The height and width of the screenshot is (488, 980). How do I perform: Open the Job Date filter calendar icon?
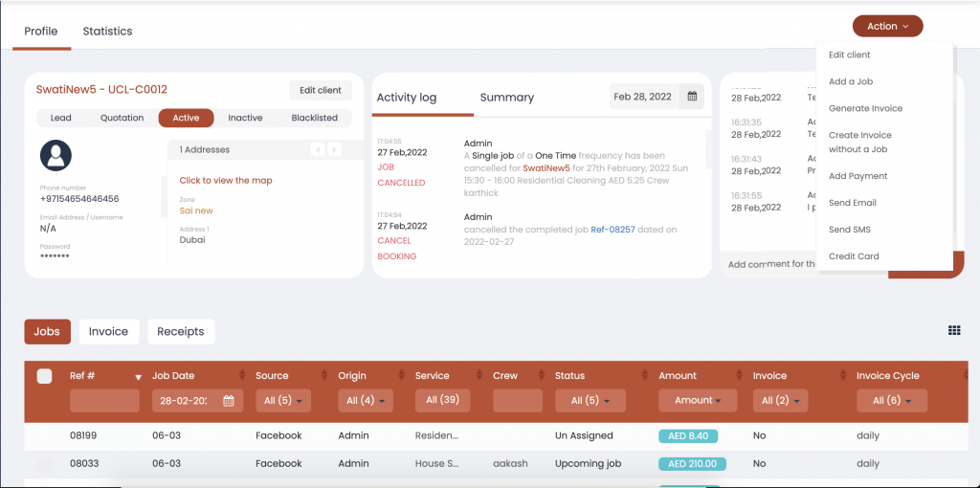point(228,401)
